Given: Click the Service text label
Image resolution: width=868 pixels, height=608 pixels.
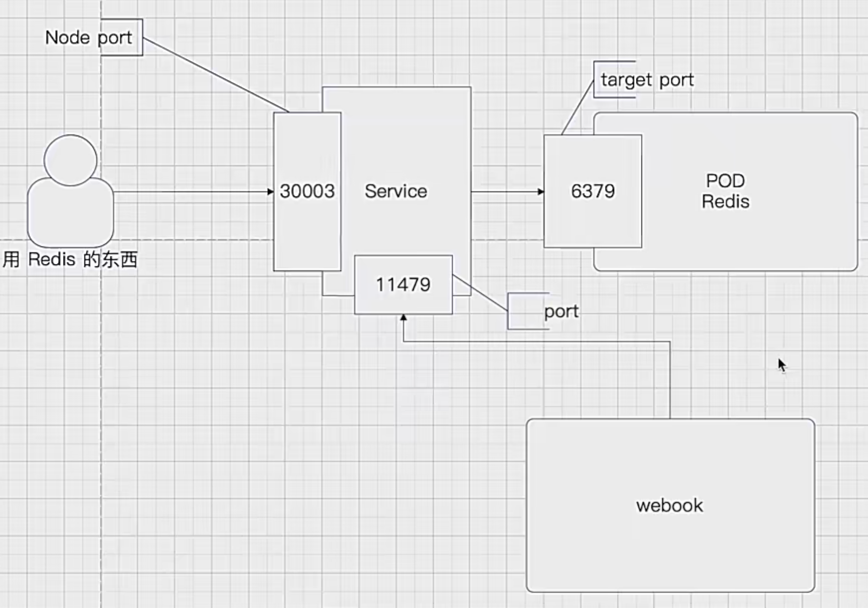Looking at the screenshot, I should (395, 191).
